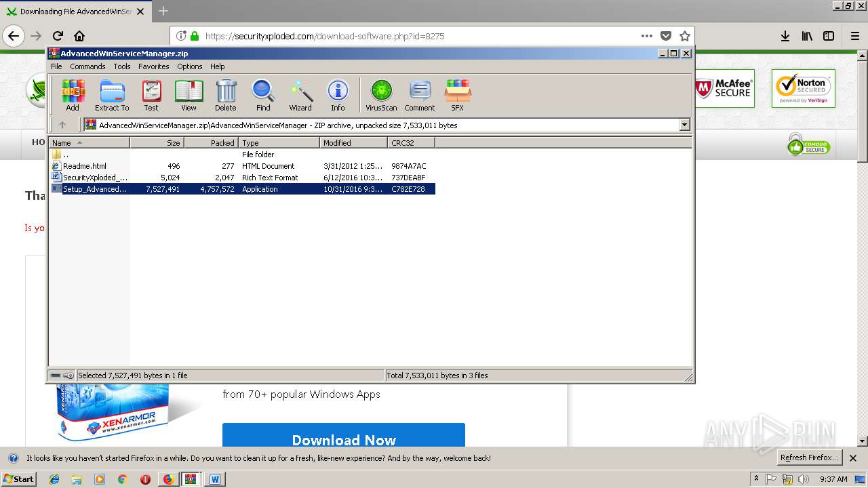Click the Norton Secured badge
Image resolution: width=868 pixels, height=488 pixels.
point(804,88)
